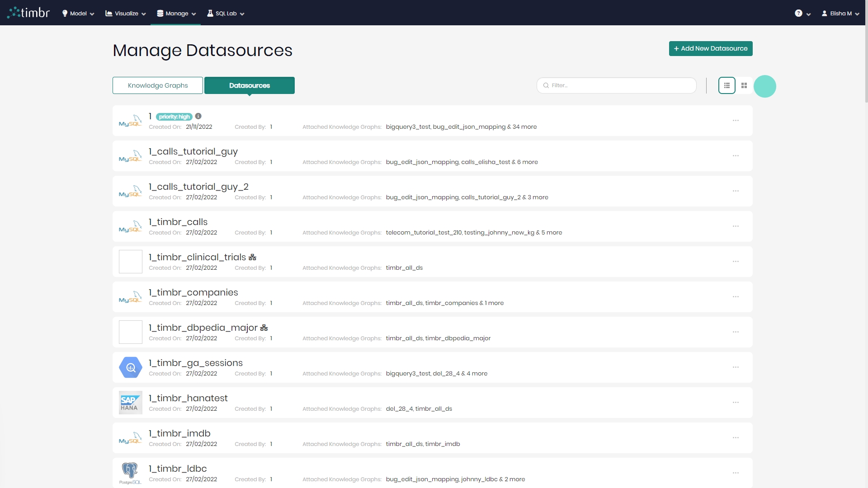Open three-dots menu for 1_calls_tutorial_guy

tap(736, 156)
